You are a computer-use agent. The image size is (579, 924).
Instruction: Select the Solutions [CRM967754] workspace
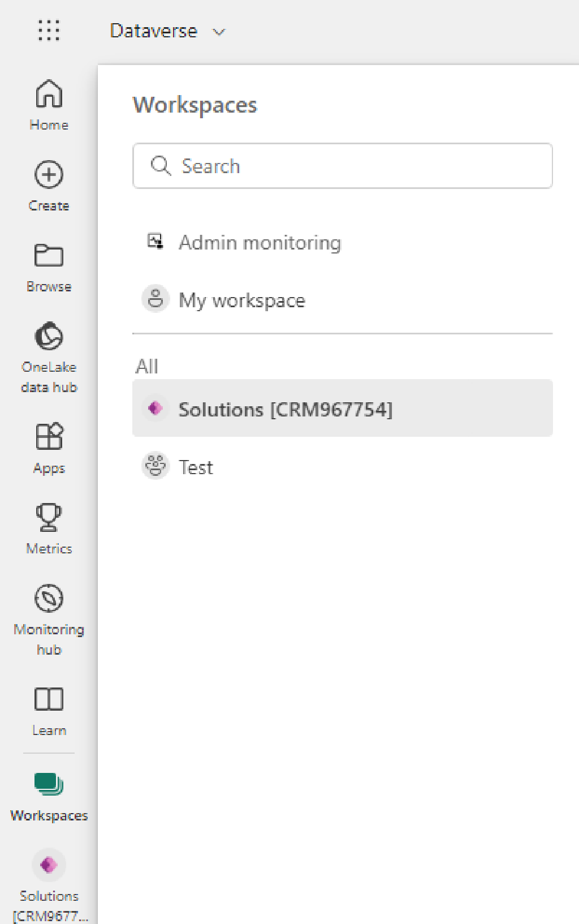[x=286, y=409]
